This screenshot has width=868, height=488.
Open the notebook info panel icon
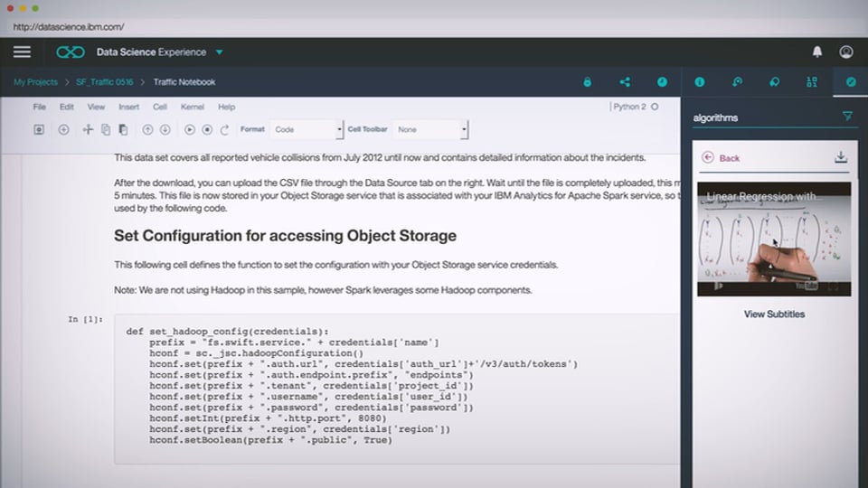(699, 82)
